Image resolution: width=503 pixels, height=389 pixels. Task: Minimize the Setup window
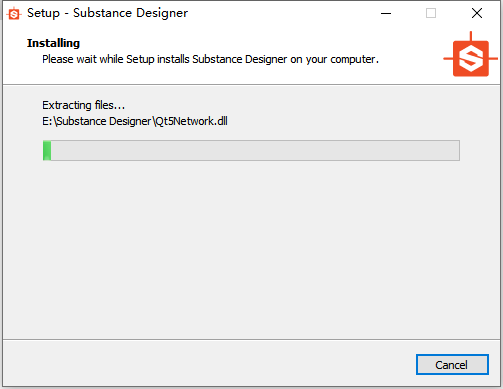pos(386,13)
